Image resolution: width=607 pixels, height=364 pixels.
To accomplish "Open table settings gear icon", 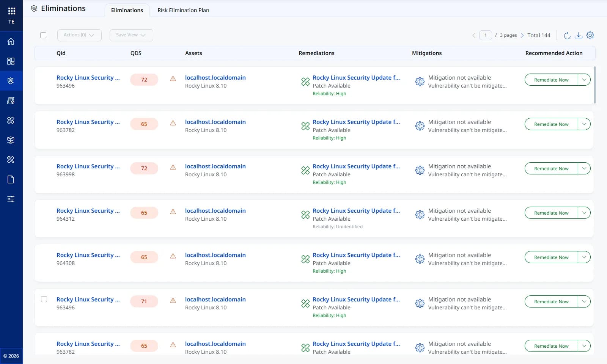I will pos(590,35).
